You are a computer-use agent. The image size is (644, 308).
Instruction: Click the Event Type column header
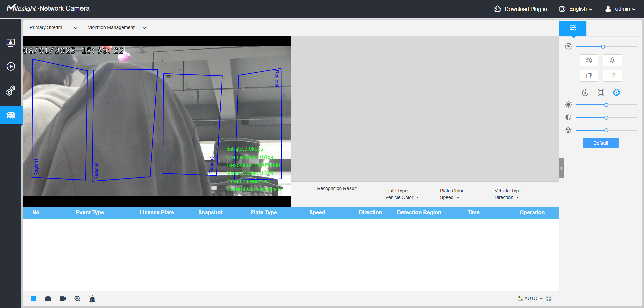(x=90, y=213)
